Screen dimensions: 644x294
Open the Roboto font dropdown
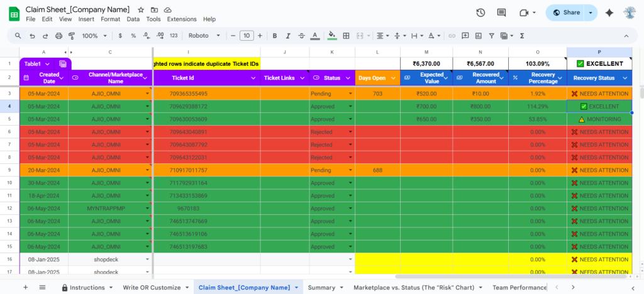(x=204, y=36)
